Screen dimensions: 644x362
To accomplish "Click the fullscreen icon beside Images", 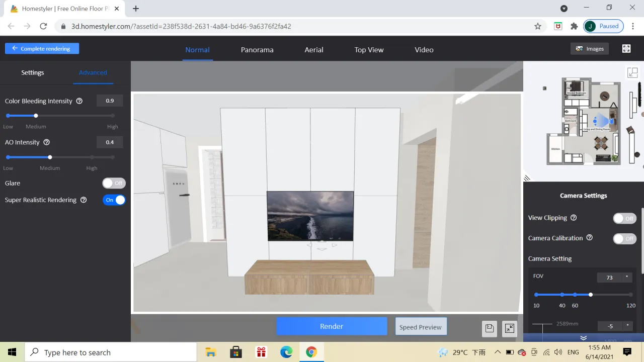I will tap(626, 49).
